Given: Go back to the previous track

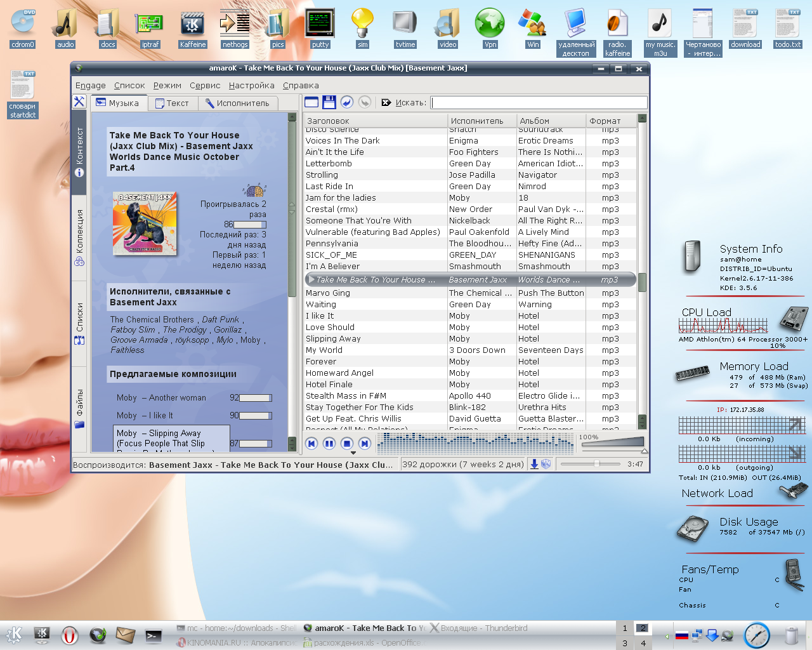Looking at the screenshot, I should 311,444.
